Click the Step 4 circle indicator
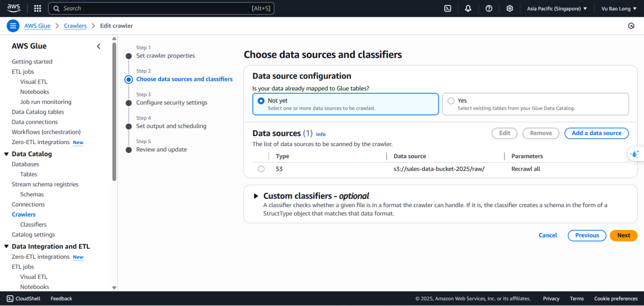This screenshot has height=306, width=644. (x=129, y=126)
